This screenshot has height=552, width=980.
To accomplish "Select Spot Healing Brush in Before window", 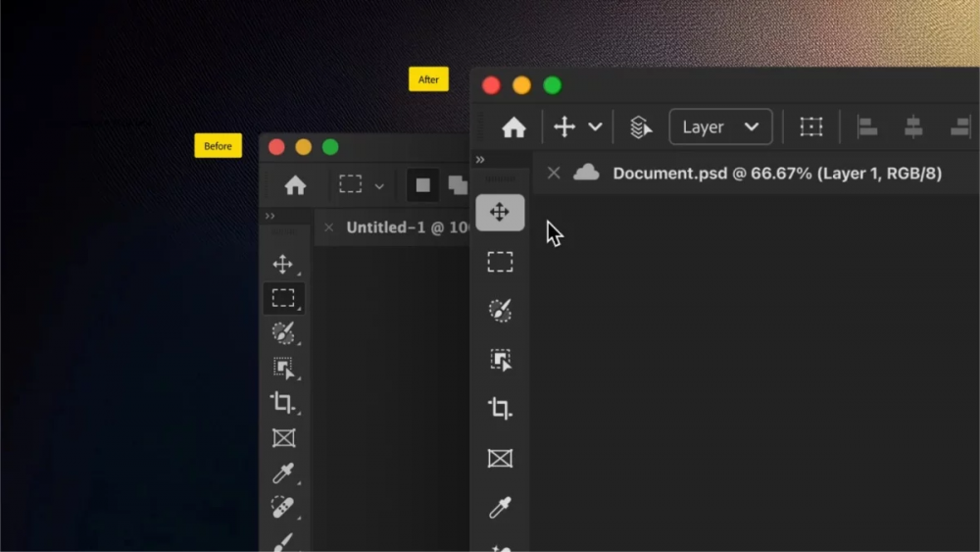I will pos(282,507).
